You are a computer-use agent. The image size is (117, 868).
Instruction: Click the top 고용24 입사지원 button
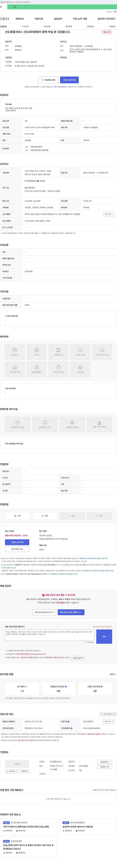(69, 80)
